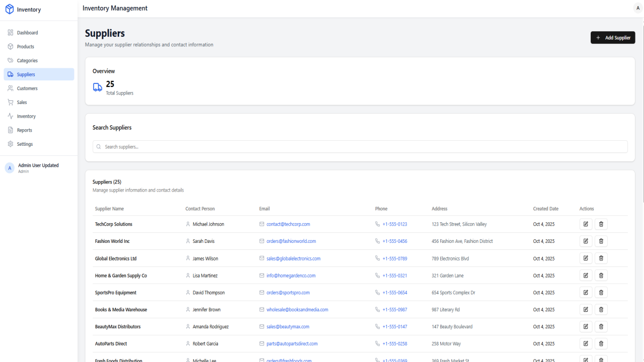This screenshot has width=644, height=362.
Task: Delete Home & Garden Supply Co
Action: [x=601, y=276]
